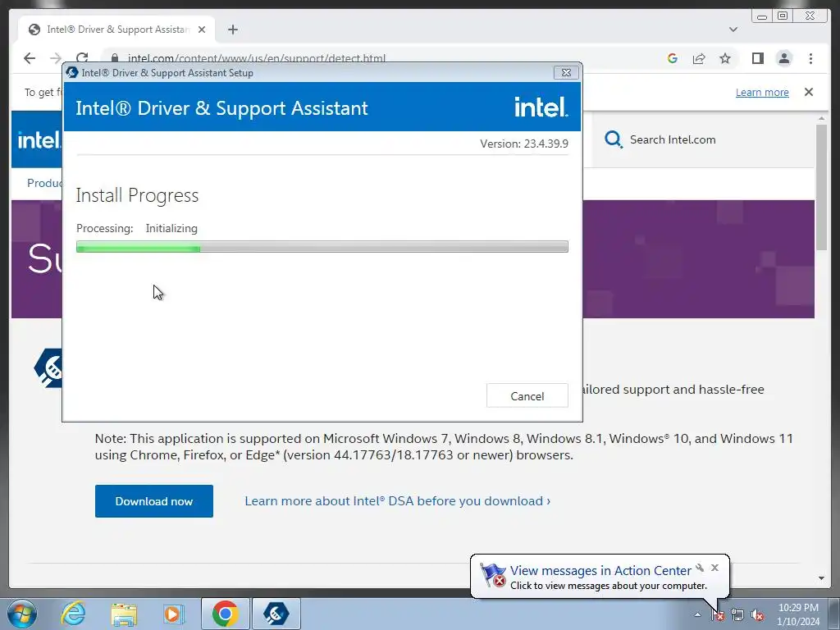Click the Install Progress heading
Screen dimensions: 840x630
[137, 195]
